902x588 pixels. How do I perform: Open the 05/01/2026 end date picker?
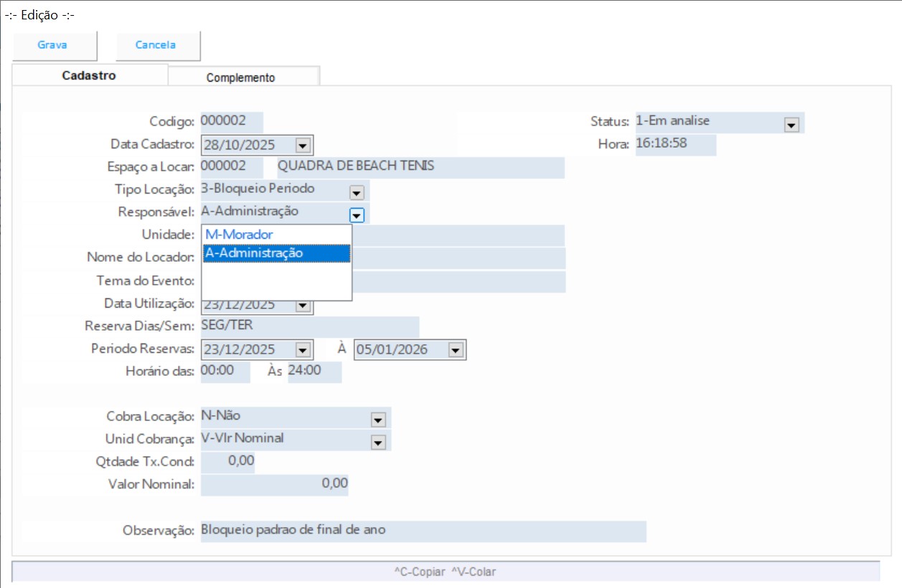coord(455,351)
